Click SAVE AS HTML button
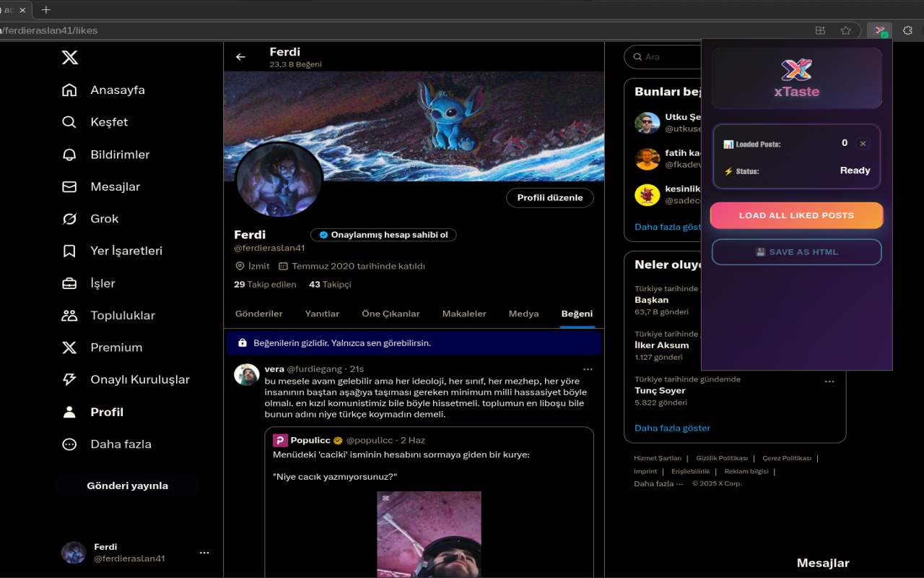Screen dimensions: 924x578 (796, 252)
